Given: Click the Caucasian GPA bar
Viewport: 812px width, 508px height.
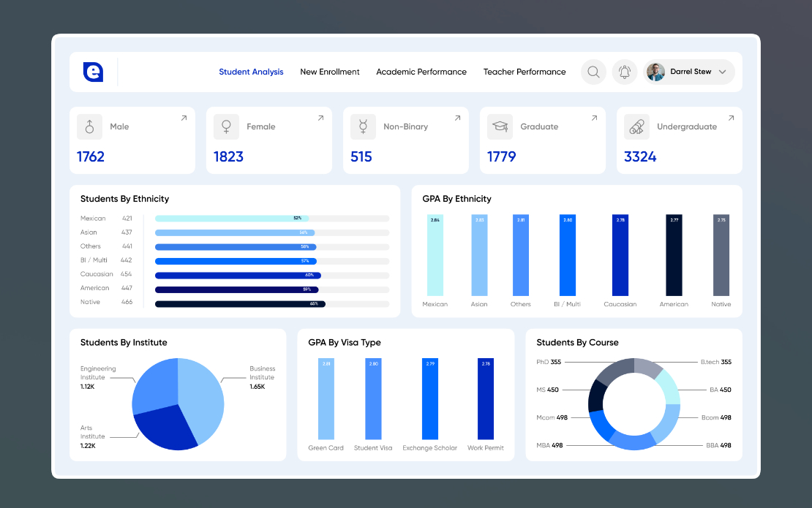Looking at the screenshot, I should tap(620, 255).
